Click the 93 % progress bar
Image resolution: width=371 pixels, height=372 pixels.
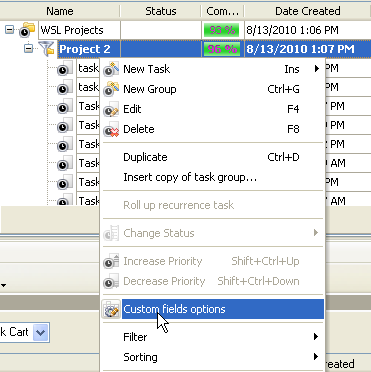[221, 30]
